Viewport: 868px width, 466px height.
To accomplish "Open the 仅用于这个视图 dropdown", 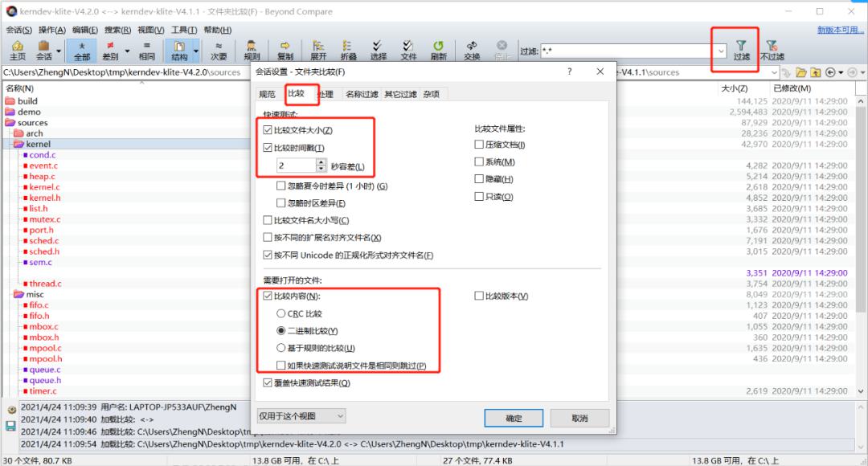I will pyautogui.click(x=301, y=415).
